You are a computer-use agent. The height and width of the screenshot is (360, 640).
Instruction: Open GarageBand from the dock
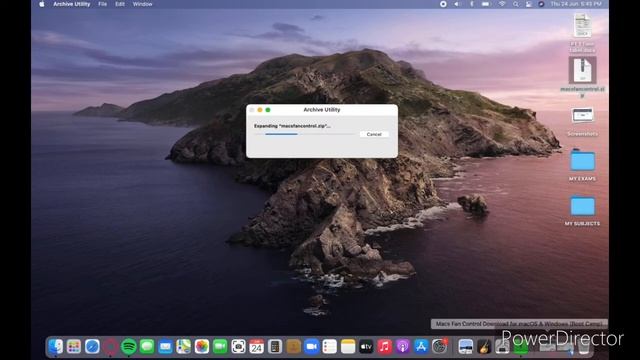484,347
